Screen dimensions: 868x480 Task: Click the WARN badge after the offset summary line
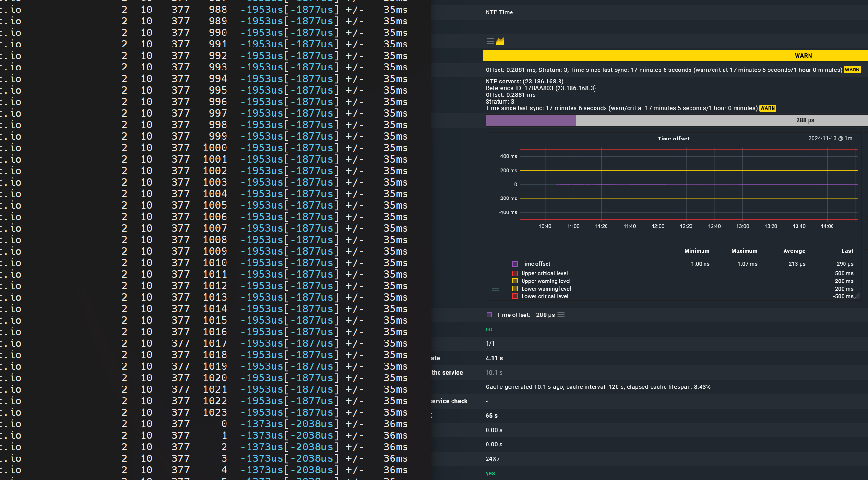coord(852,70)
